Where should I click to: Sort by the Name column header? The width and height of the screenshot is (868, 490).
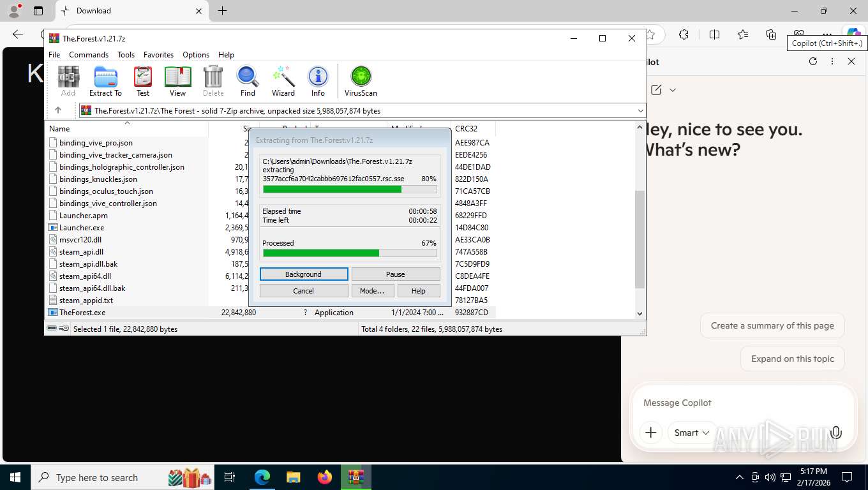click(x=126, y=129)
